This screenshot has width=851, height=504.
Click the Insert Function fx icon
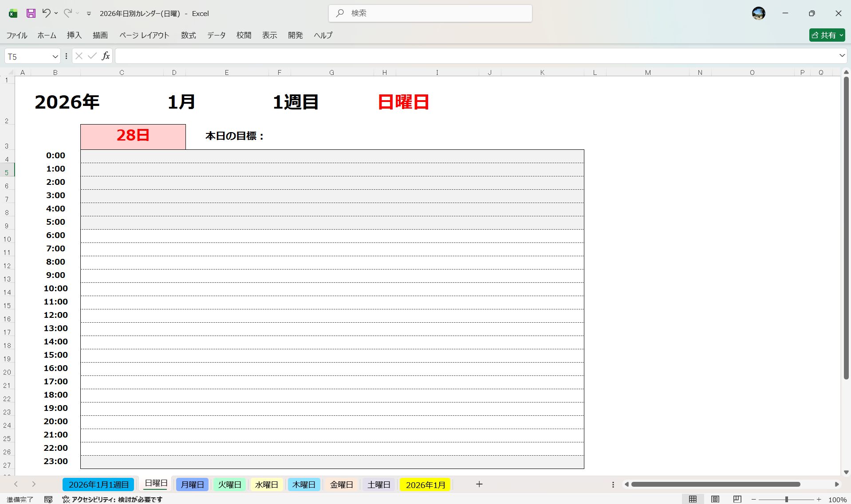click(106, 56)
